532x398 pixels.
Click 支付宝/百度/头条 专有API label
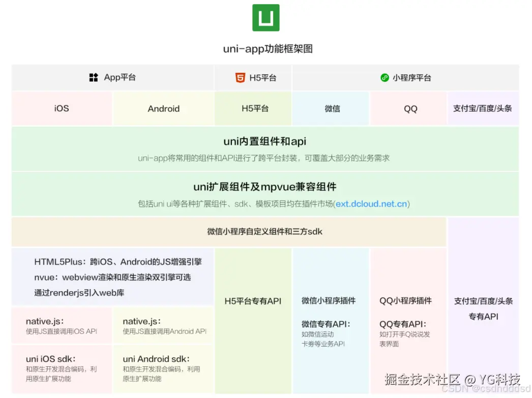[x=483, y=309]
